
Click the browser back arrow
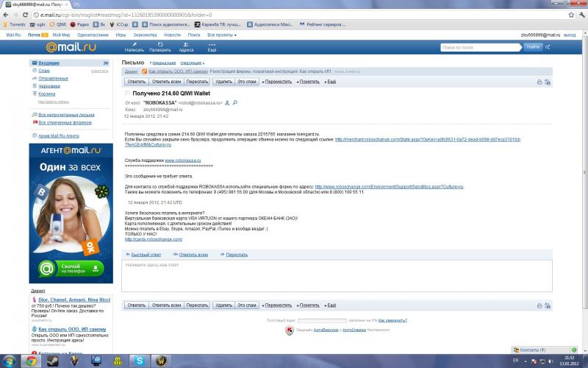[6, 15]
